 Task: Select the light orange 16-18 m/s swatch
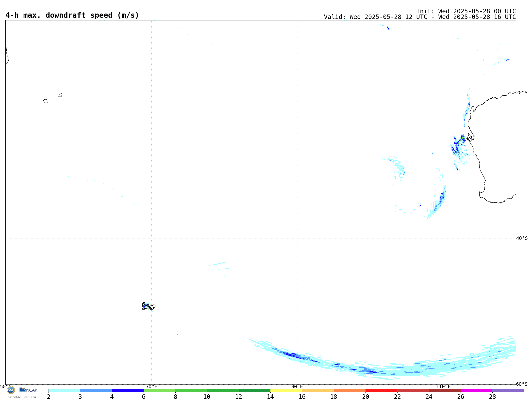coord(318,391)
